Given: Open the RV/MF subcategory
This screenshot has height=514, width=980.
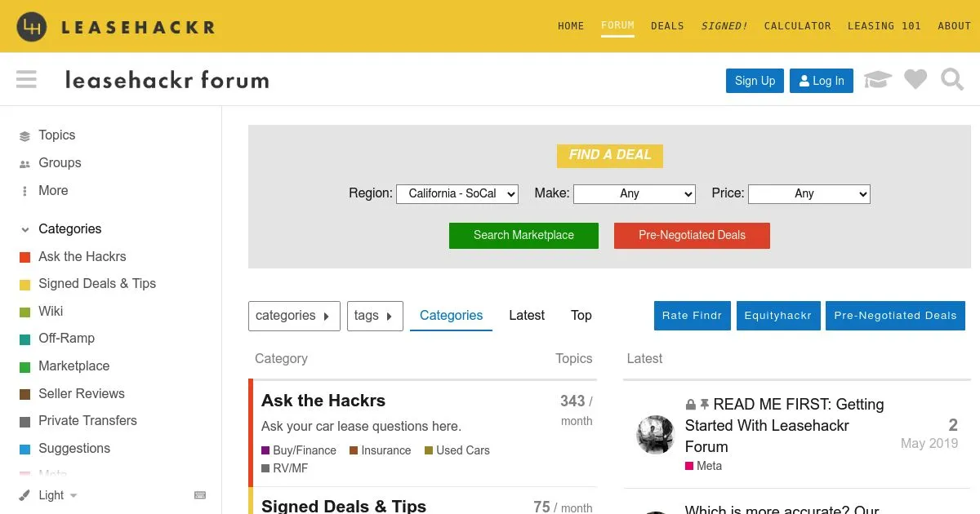Looking at the screenshot, I should (x=285, y=468).
